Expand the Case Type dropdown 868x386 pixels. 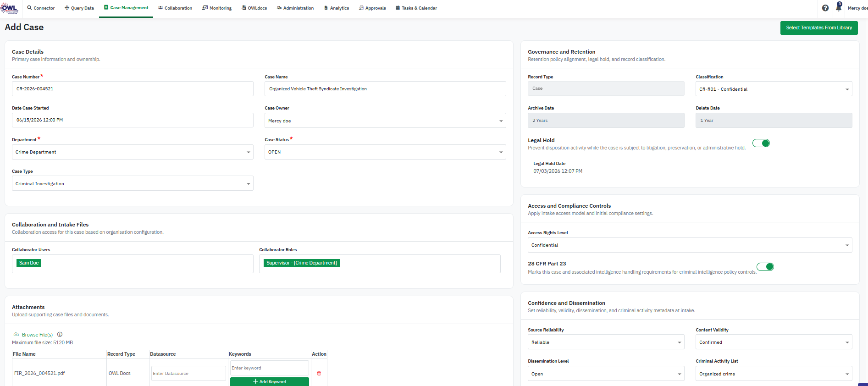coord(133,183)
